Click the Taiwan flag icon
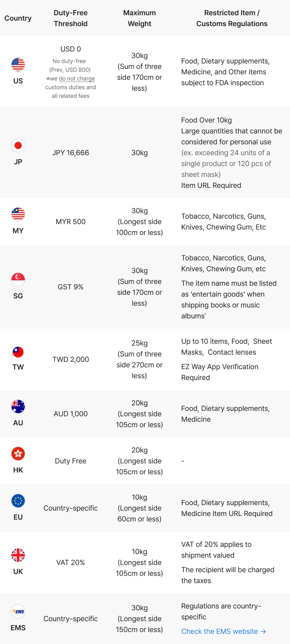The width and height of the screenshot is (290, 644). pos(18,352)
